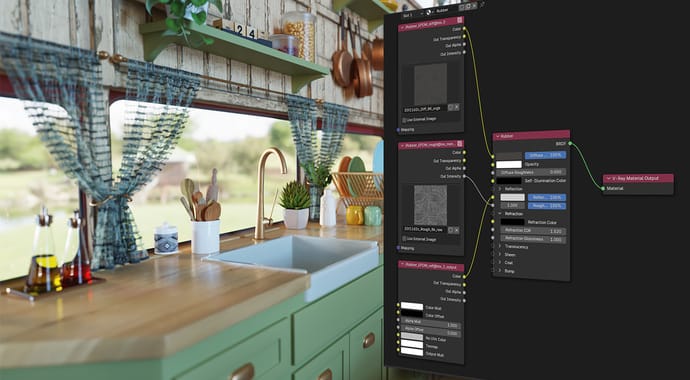Enable Use External Image on roughness bitmap node
690x380 pixels.
coord(404,238)
